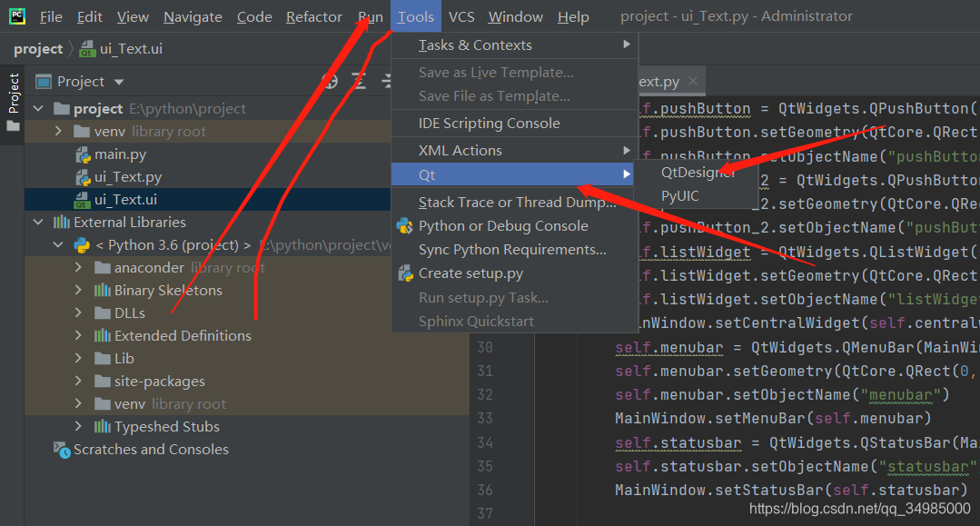Screen dimensions: 980x526
Task: Click Python icon beside Debug Console entry
Action: pos(405,226)
